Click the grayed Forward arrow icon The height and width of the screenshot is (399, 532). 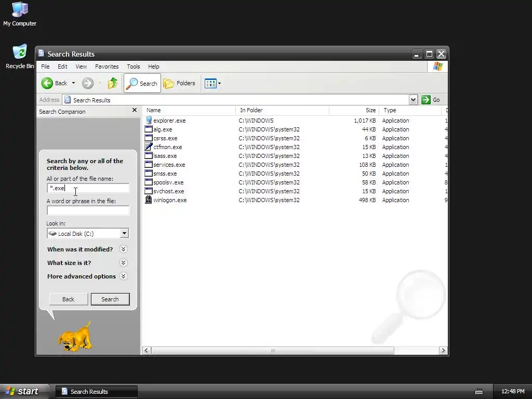[88, 83]
